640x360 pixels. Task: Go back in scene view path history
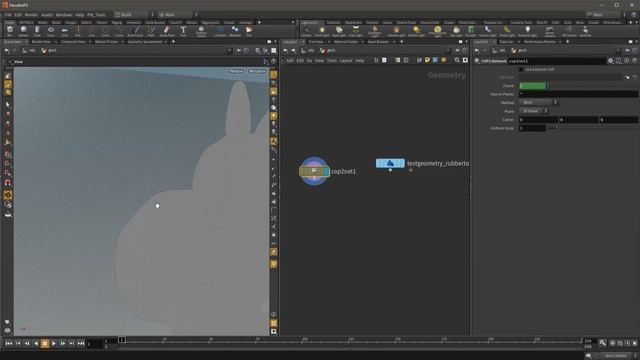pyautogui.click(x=7, y=51)
